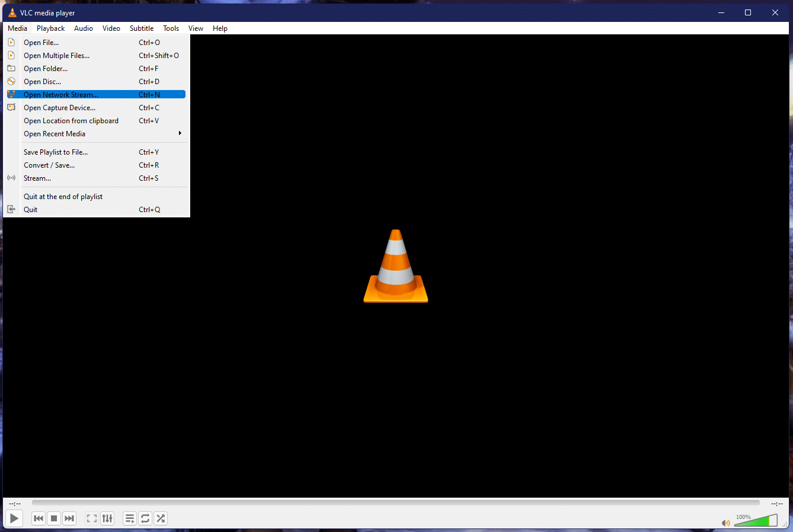Enable Quit at the end of playlist
This screenshot has width=793, height=532.
click(x=63, y=196)
